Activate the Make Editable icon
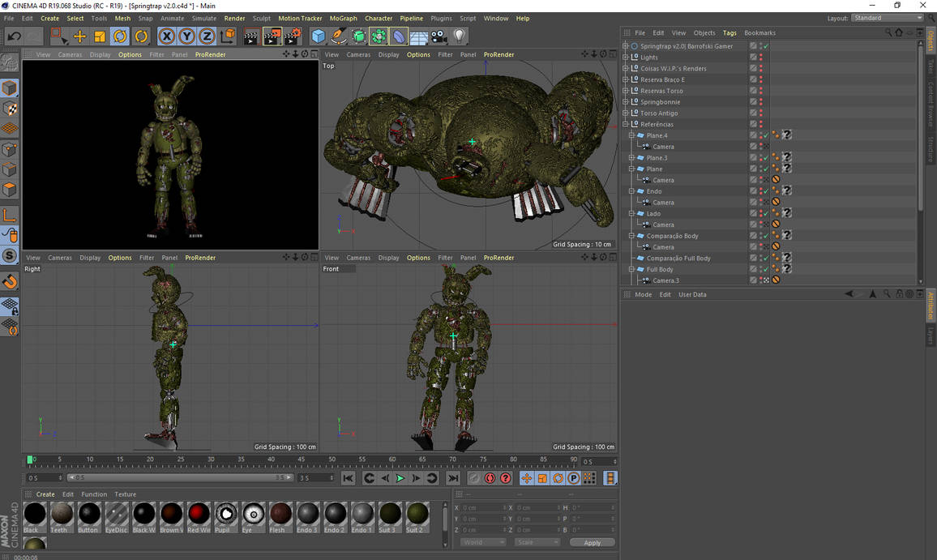The height and width of the screenshot is (560, 937). coord(10,62)
